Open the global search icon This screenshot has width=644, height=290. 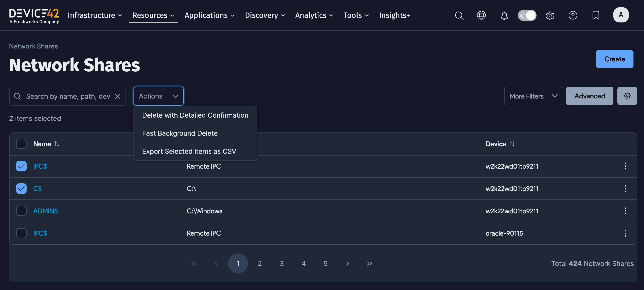pyautogui.click(x=459, y=15)
